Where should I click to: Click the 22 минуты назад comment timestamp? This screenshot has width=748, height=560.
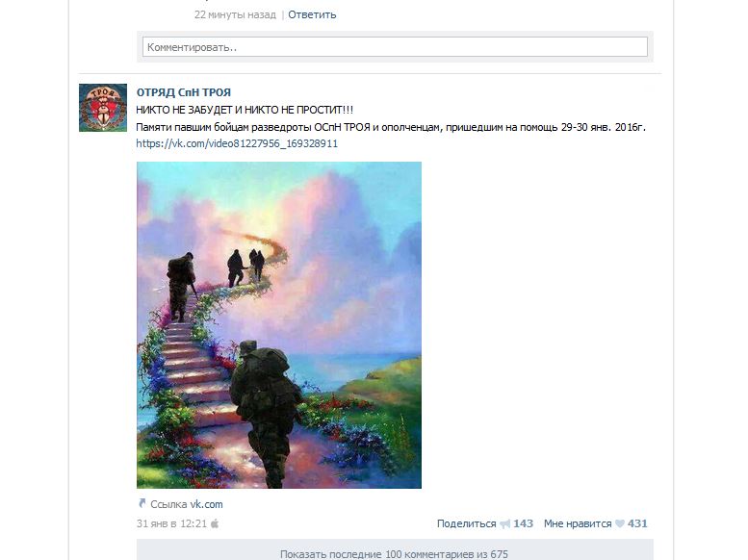pyautogui.click(x=235, y=14)
